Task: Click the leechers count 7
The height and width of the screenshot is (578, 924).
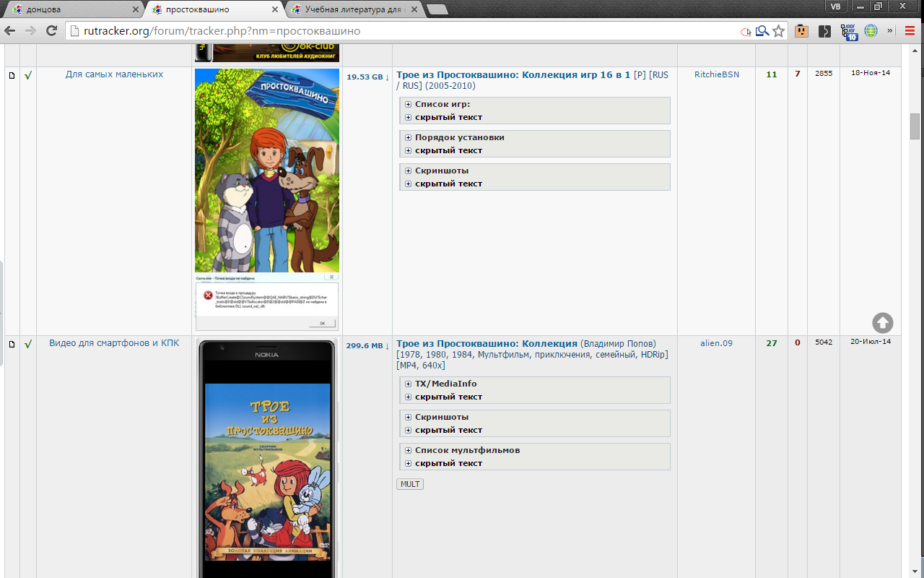Action: tap(798, 74)
